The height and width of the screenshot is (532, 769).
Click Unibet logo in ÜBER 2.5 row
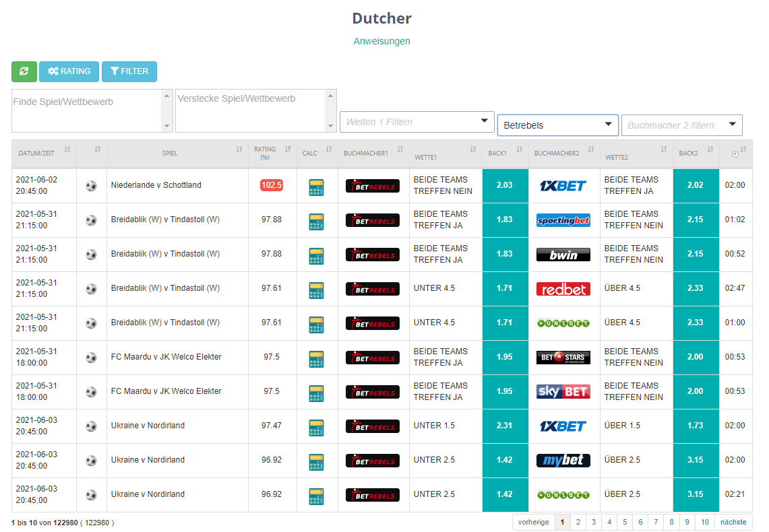563,495
